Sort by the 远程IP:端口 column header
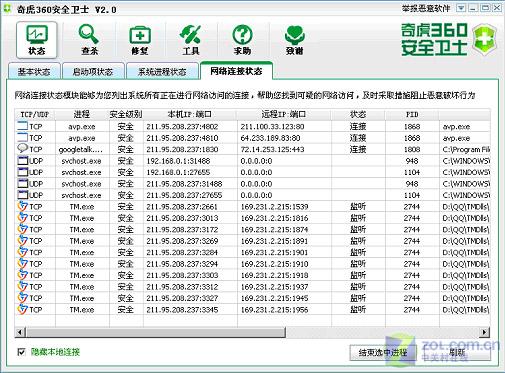Viewport: 505px width, 373px height. pyautogui.click(x=284, y=114)
